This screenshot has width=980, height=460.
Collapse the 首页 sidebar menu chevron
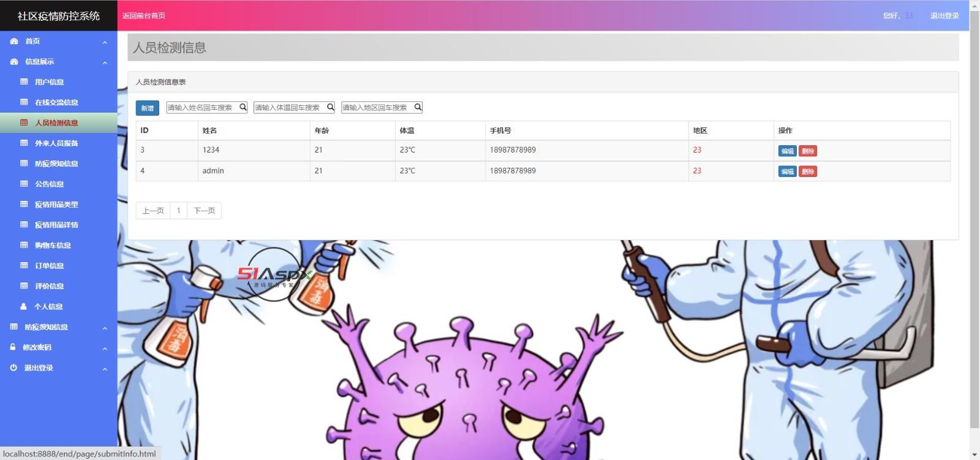pyautogui.click(x=105, y=42)
